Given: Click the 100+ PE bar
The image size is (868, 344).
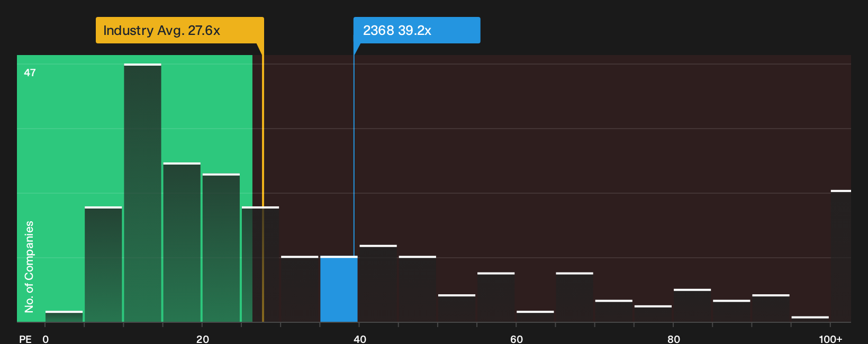Looking at the screenshot, I should (841, 256).
